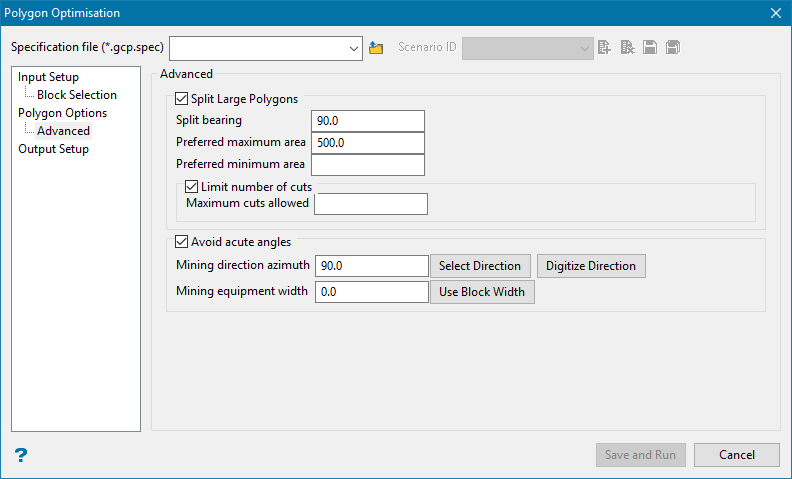The height and width of the screenshot is (479, 792).
Task: Click the browse specification file folder icon
Action: [x=376, y=47]
